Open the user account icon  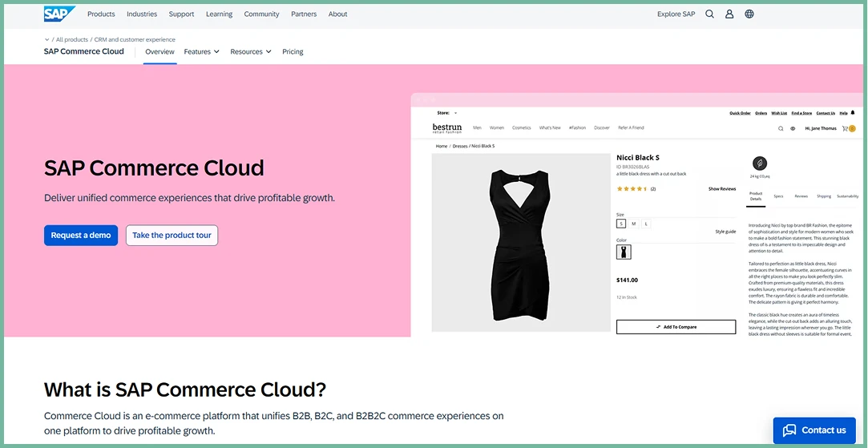(729, 14)
